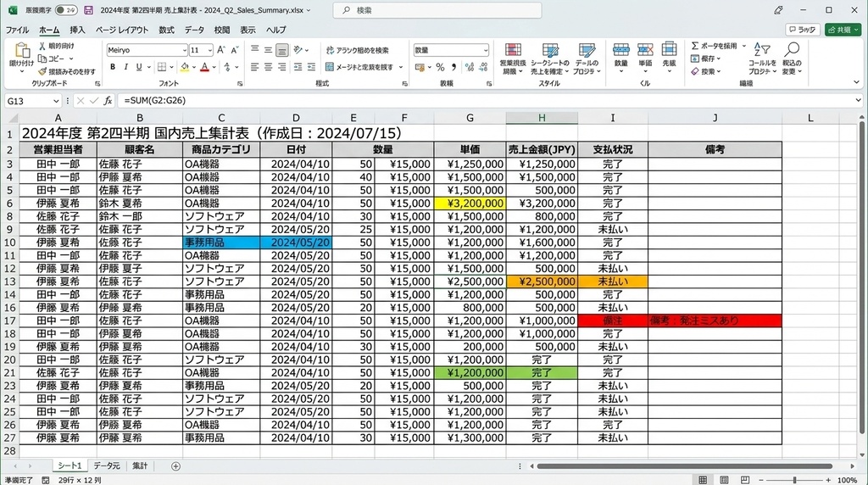Click the Increase Decimal icon

[470, 68]
